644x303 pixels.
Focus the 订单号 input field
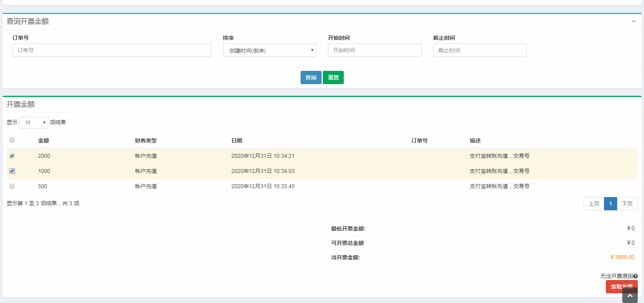pos(112,50)
